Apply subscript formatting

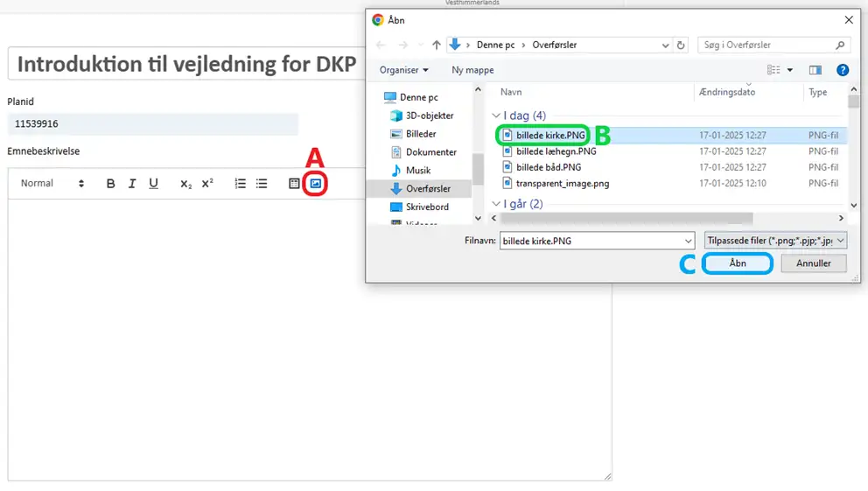pos(185,184)
